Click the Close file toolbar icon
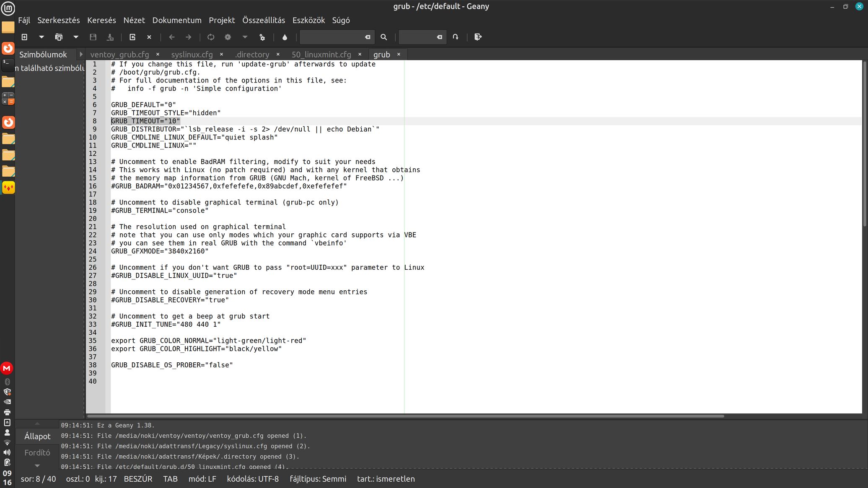 point(149,37)
